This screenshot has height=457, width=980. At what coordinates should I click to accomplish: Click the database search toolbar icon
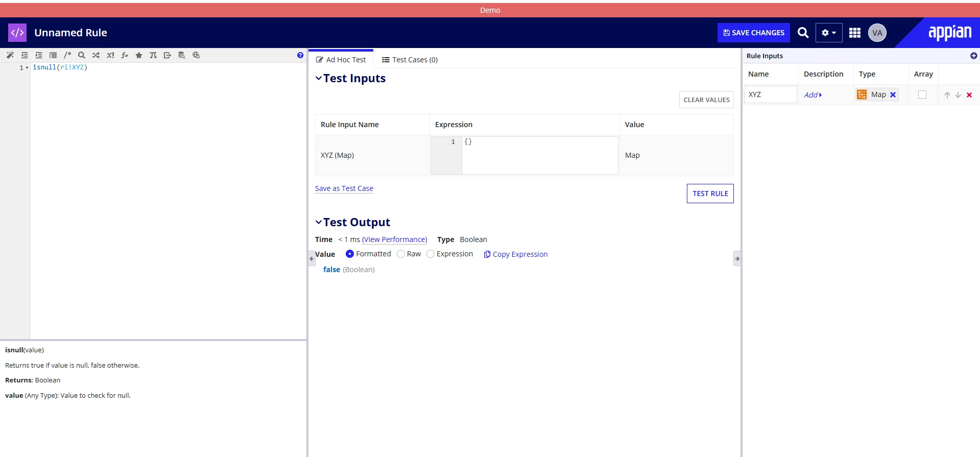[181, 55]
